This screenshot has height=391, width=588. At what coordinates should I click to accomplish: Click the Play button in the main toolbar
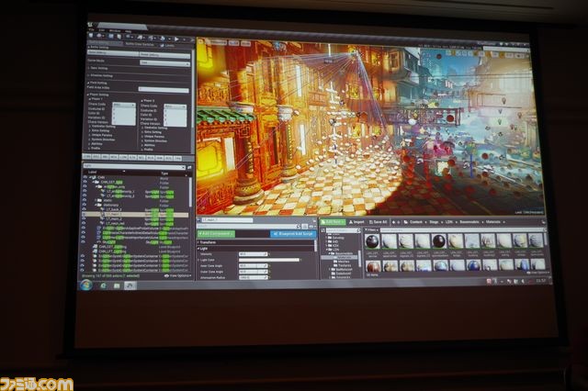pos(176,39)
